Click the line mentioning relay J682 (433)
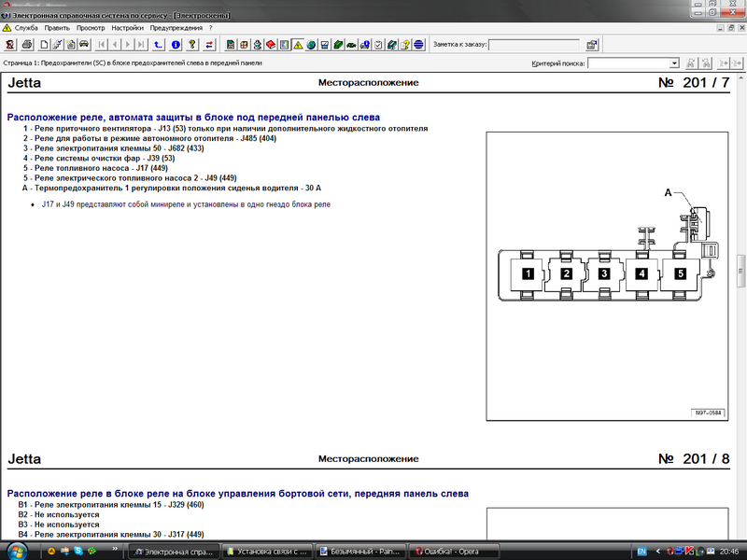 [113, 148]
